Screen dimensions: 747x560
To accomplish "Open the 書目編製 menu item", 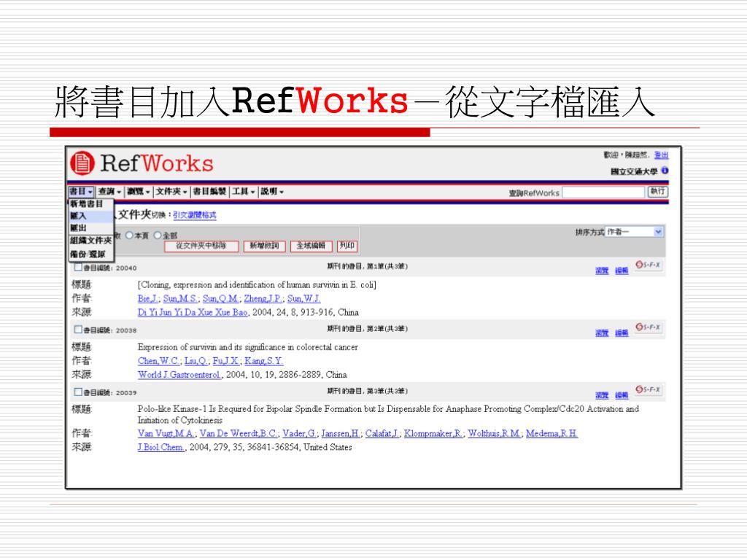I will (x=209, y=192).
